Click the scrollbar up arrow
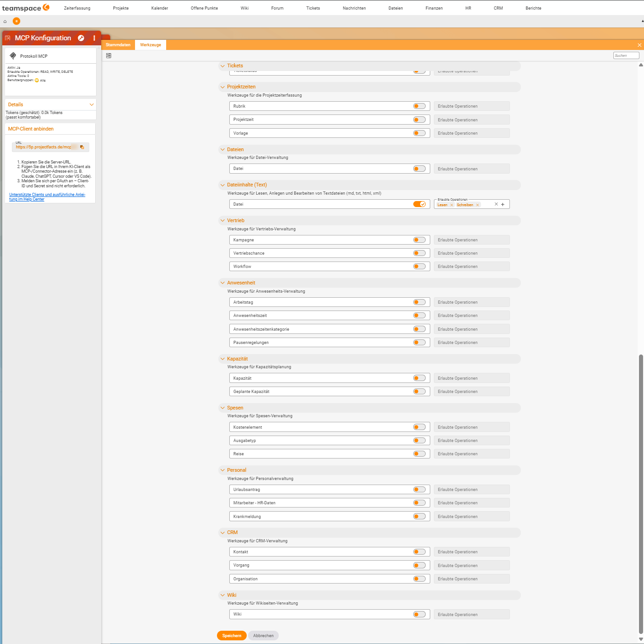The height and width of the screenshot is (644, 644). click(641, 65)
